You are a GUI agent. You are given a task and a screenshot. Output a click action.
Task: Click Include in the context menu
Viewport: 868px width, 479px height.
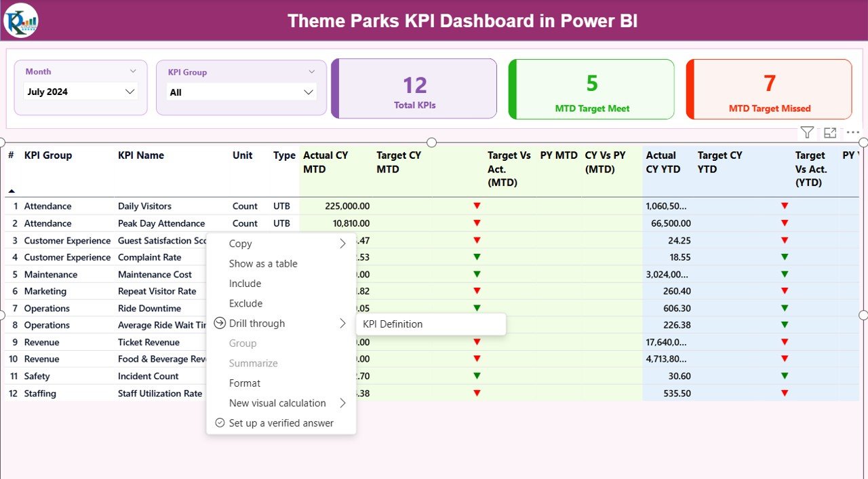[x=245, y=284]
